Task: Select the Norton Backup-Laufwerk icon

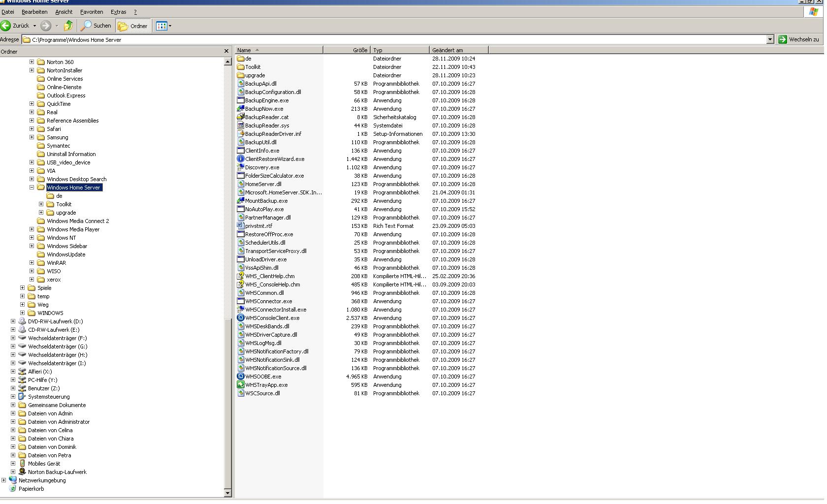Action: coord(22,472)
